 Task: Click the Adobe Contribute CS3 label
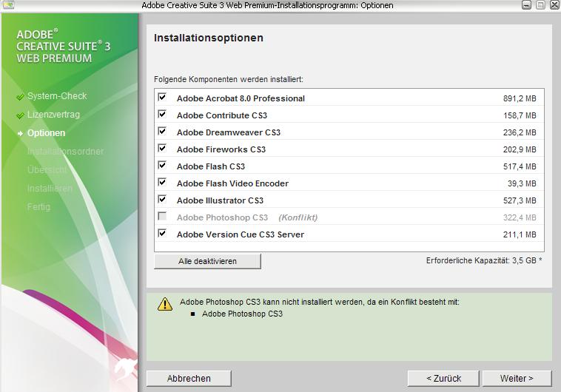pyautogui.click(x=222, y=115)
